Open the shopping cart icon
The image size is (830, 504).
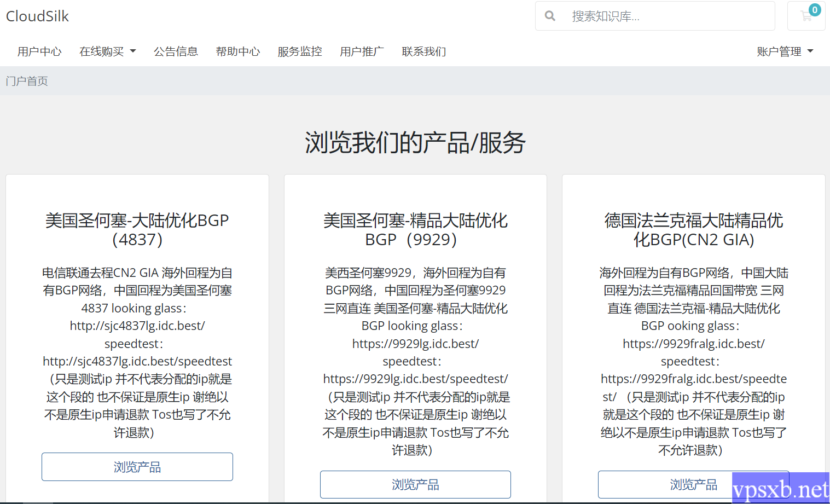pyautogui.click(x=806, y=16)
